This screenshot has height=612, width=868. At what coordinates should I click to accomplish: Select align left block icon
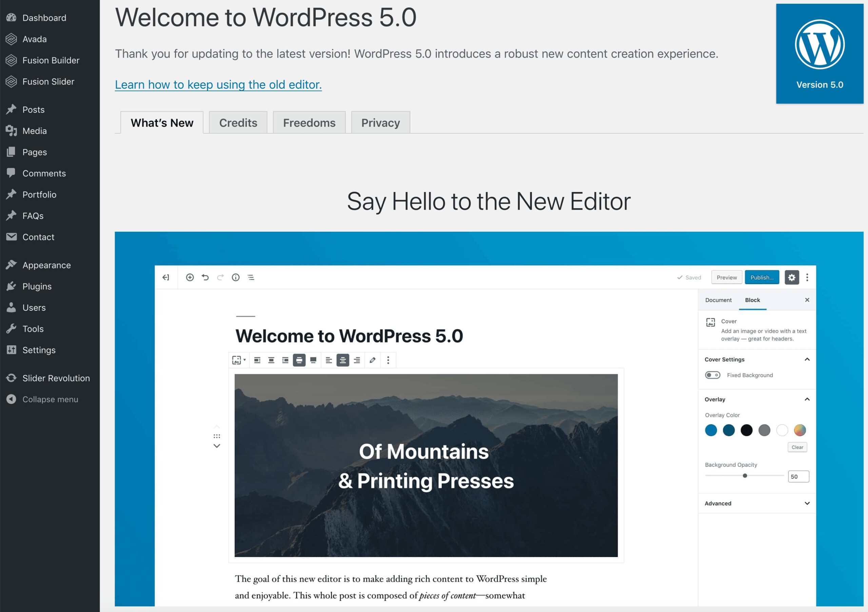point(257,360)
